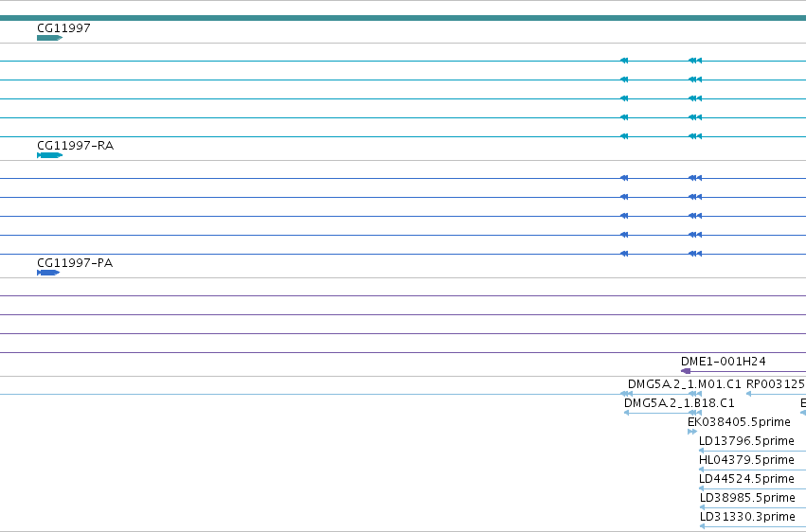Select the LD38985.5prime label
This screenshot has width=806, height=532.
pos(747,498)
